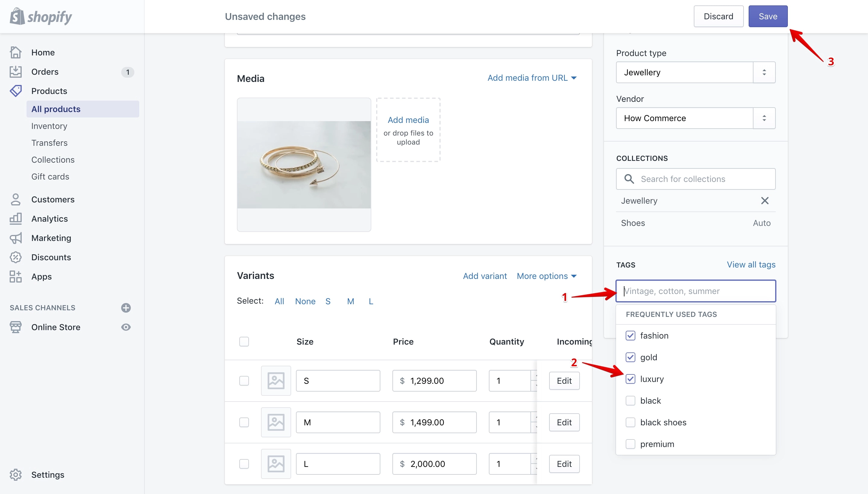Check the premium tag
The width and height of the screenshot is (868, 494).
(631, 444)
